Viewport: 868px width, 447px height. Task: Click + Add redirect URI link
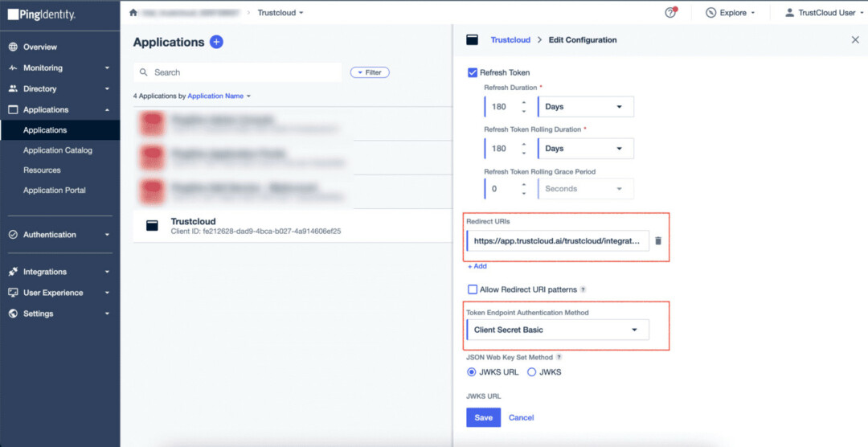(477, 266)
